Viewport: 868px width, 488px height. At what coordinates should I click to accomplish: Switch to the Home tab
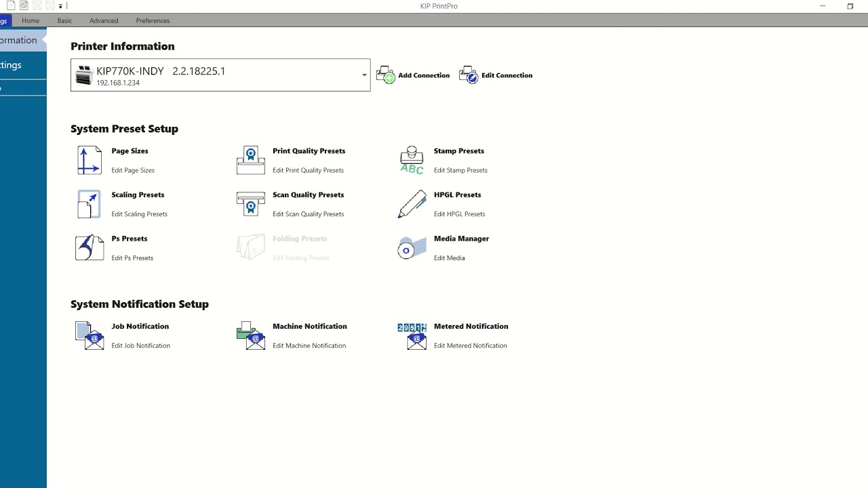(31, 20)
